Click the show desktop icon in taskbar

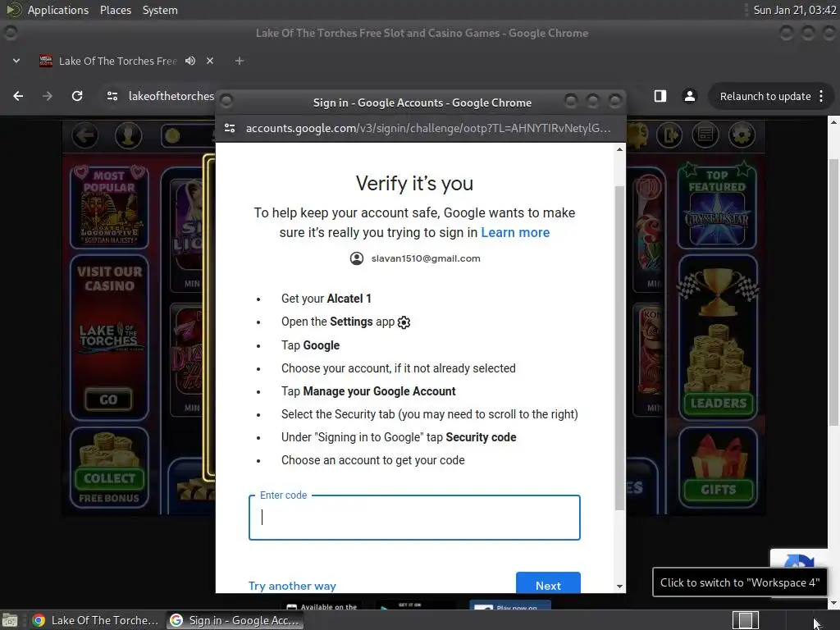tap(10, 620)
